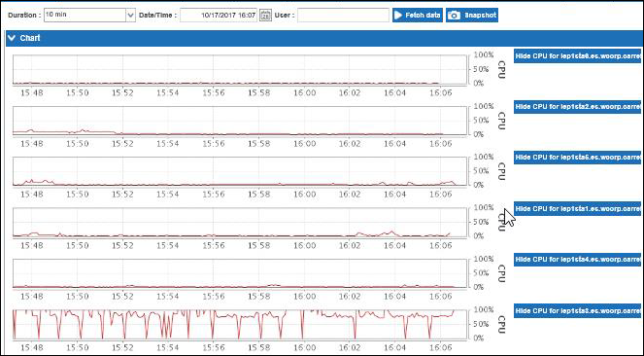Hide CPU for lep1sta4 host
The height and width of the screenshot is (356, 644).
click(577, 260)
